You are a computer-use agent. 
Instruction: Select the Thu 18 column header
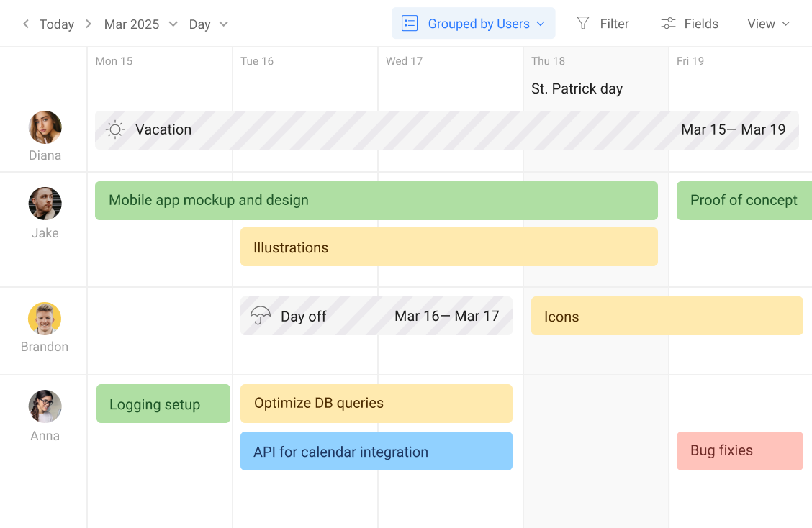(x=548, y=61)
